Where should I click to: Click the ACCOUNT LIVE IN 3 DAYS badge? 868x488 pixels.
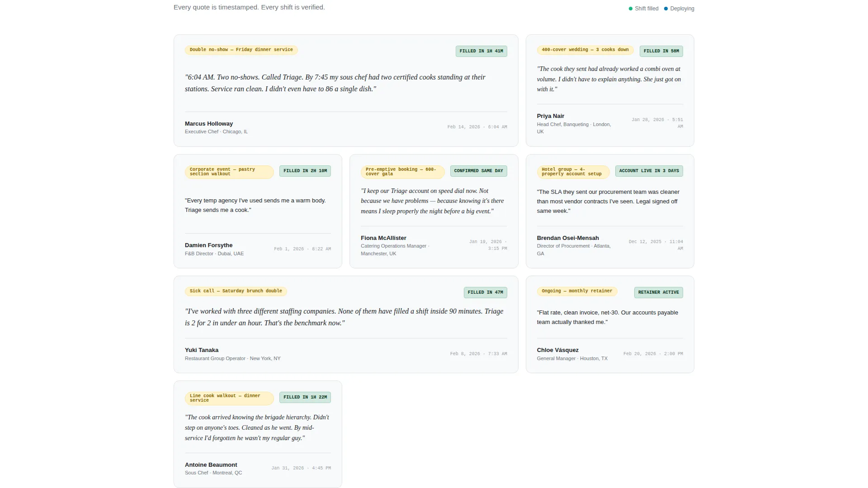[x=649, y=171]
